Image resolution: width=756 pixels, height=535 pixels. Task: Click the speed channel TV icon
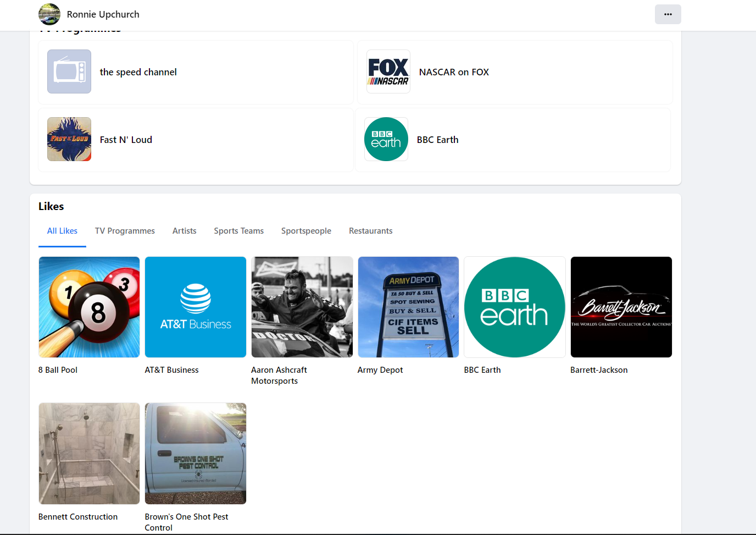pyautogui.click(x=69, y=71)
